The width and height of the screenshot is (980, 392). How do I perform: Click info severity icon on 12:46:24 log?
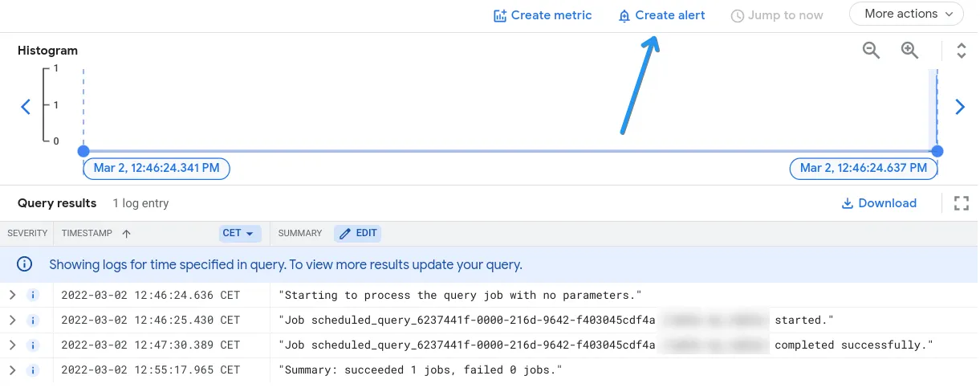click(33, 295)
